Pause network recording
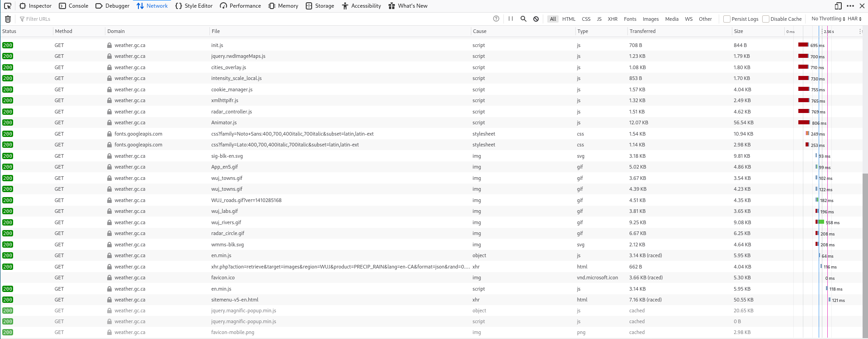 511,19
